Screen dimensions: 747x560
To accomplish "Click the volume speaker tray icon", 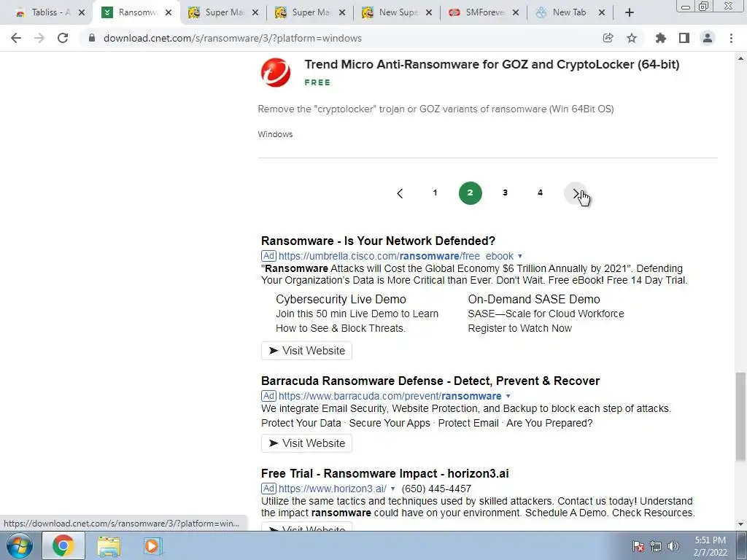I will pyautogui.click(x=673, y=546).
